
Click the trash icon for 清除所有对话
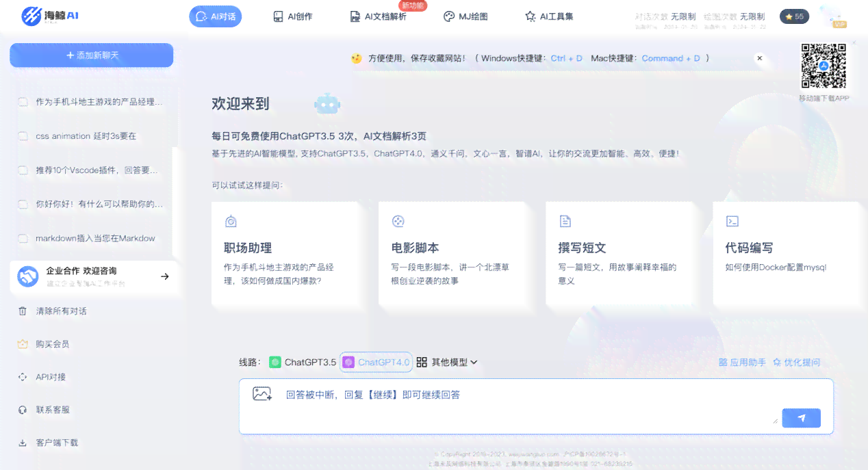(x=23, y=311)
